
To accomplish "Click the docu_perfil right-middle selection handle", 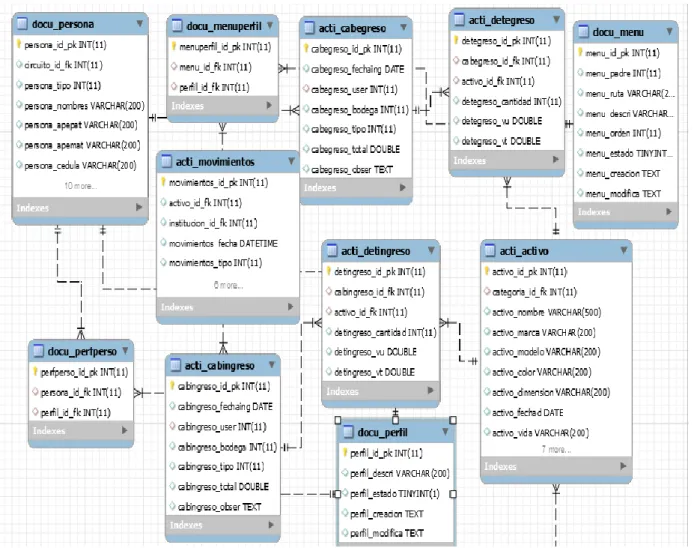I will click(x=453, y=494).
